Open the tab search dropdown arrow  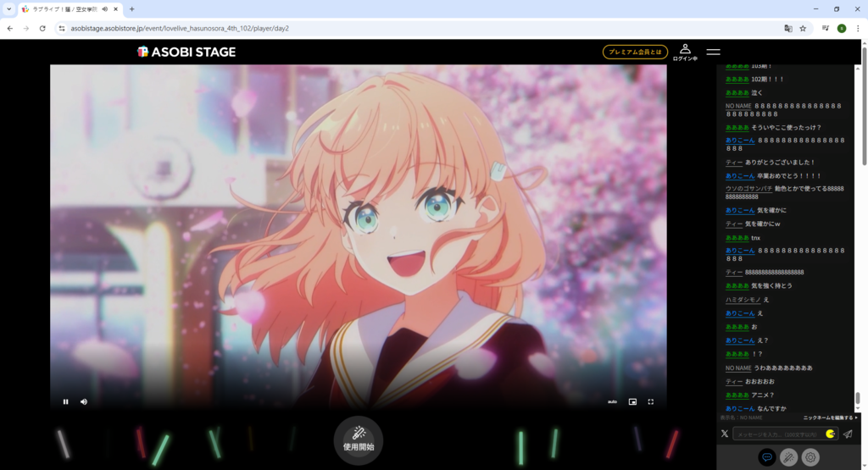[8, 8]
